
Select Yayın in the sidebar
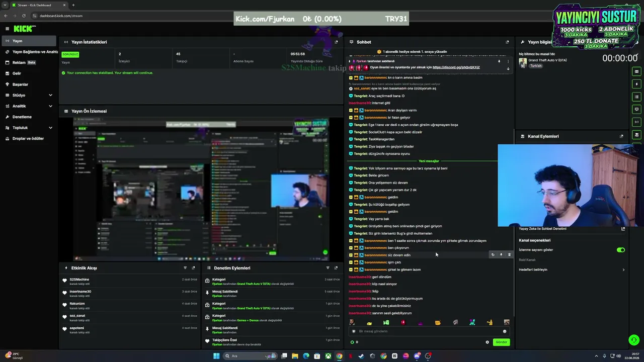[28, 41]
